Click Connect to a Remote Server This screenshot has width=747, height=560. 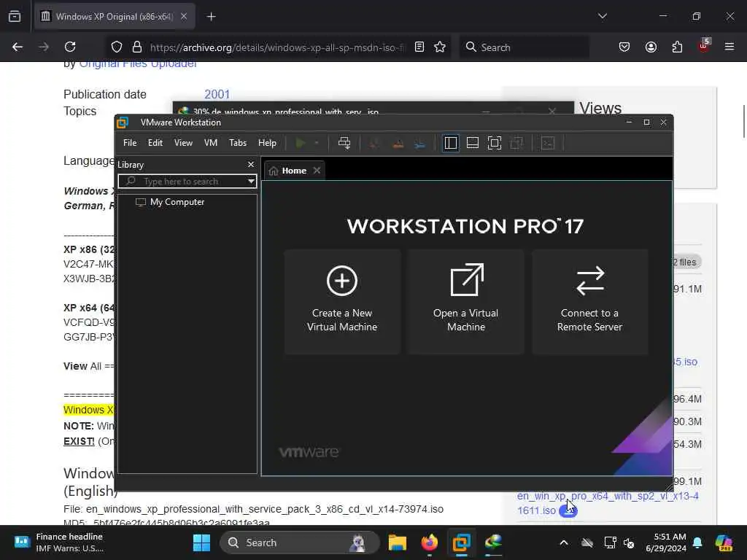coord(589,302)
